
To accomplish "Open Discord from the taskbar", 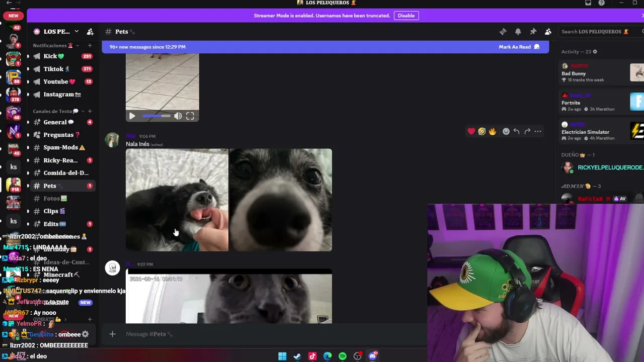I will [x=373, y=356].
